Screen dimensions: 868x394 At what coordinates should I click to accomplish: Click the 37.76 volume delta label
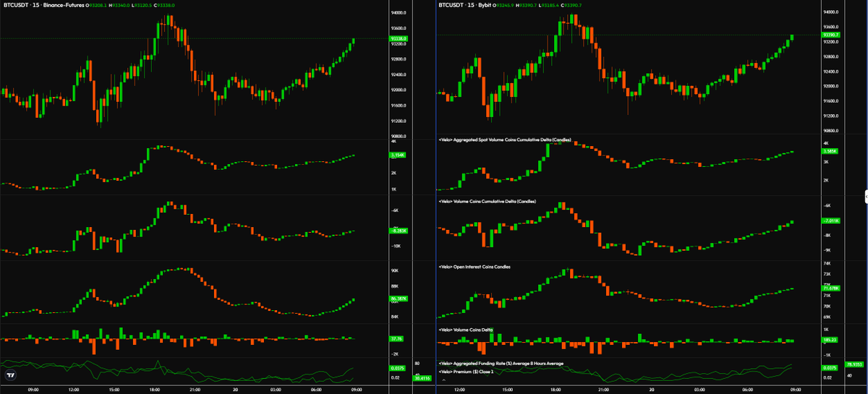pyautogui.click(x=396, y=338)
